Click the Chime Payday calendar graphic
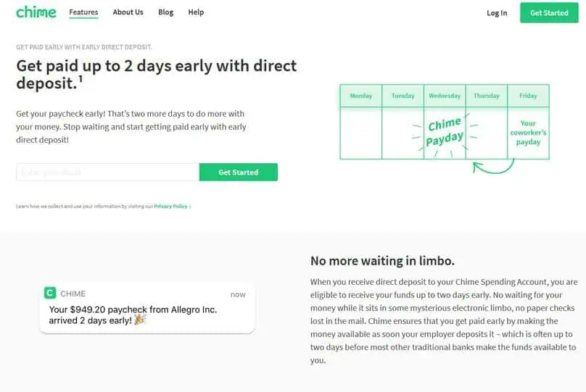The width and height of the screenshot is (586, 392). coord(445,132)
